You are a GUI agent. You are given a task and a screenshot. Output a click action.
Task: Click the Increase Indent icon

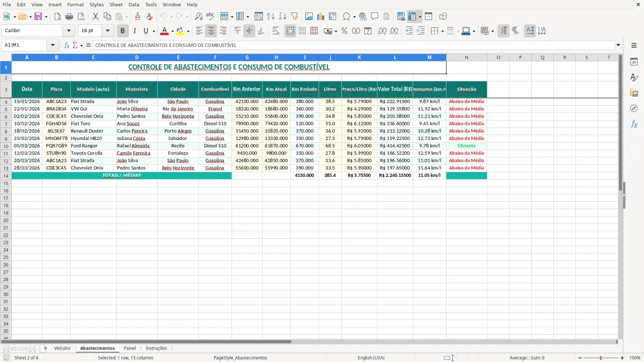coord(409,31)
